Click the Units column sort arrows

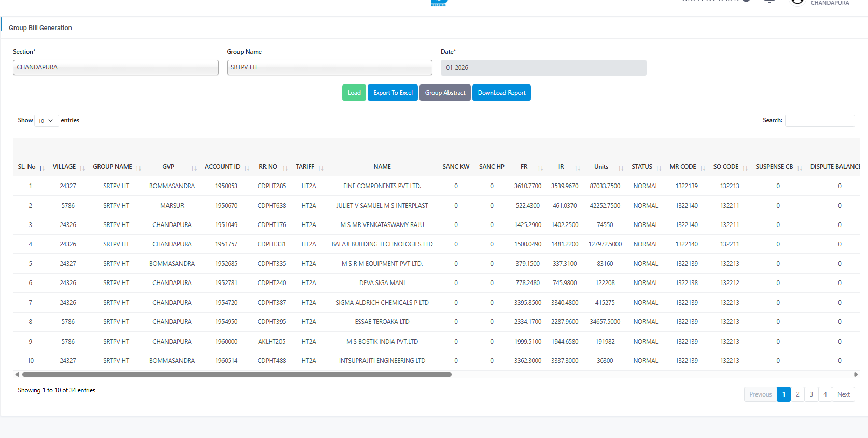point(621,168)
